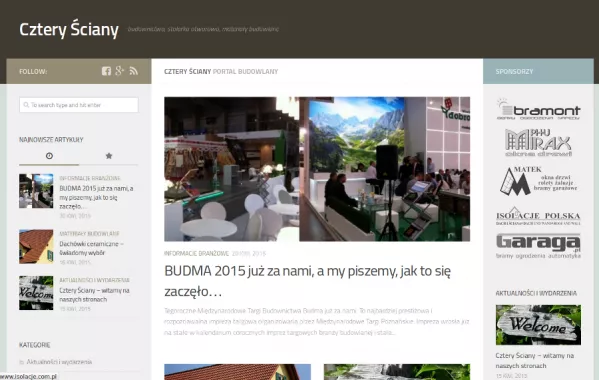Viewport: 599px width, 380px height.
Task: Click the Kategorie heading
Action: (35, 345)
